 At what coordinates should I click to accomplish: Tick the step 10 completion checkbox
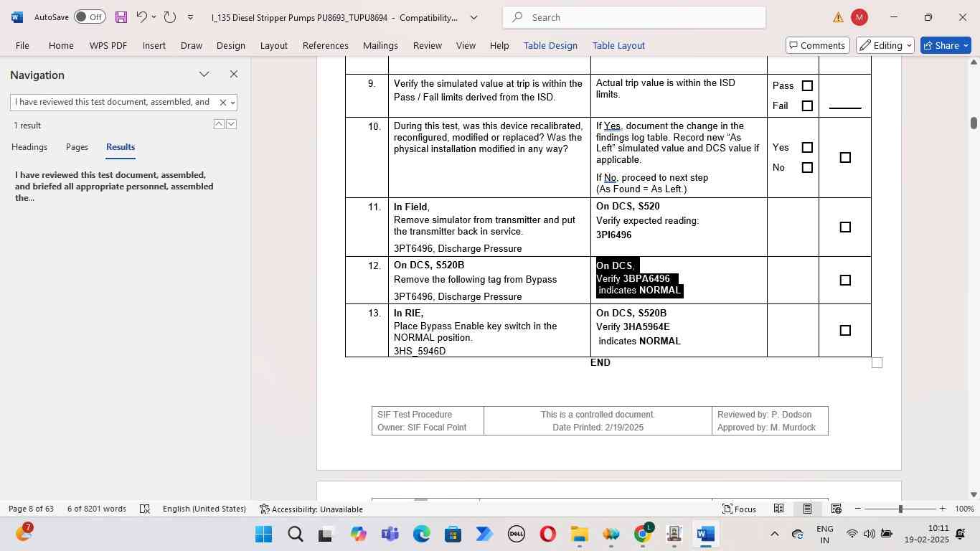coord(845,158)
